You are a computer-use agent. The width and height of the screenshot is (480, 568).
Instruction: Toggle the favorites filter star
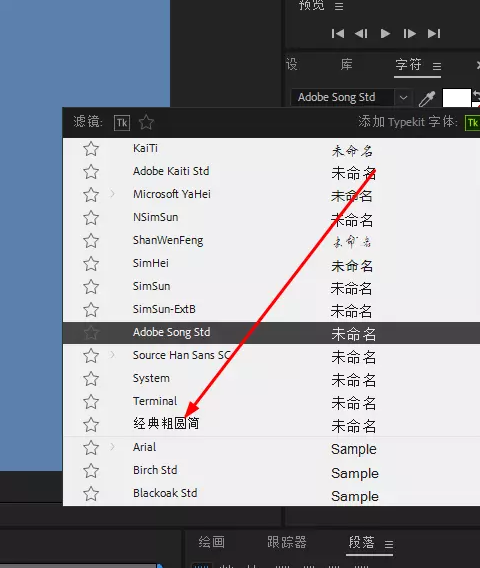(x=146, y=122)
